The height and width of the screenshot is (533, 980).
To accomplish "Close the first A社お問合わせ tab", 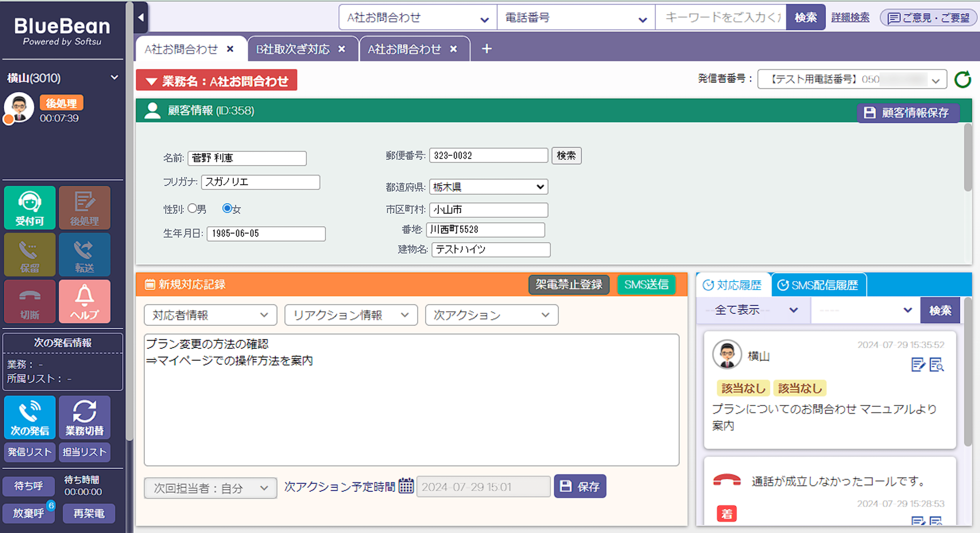I will (x=230, y=49).
